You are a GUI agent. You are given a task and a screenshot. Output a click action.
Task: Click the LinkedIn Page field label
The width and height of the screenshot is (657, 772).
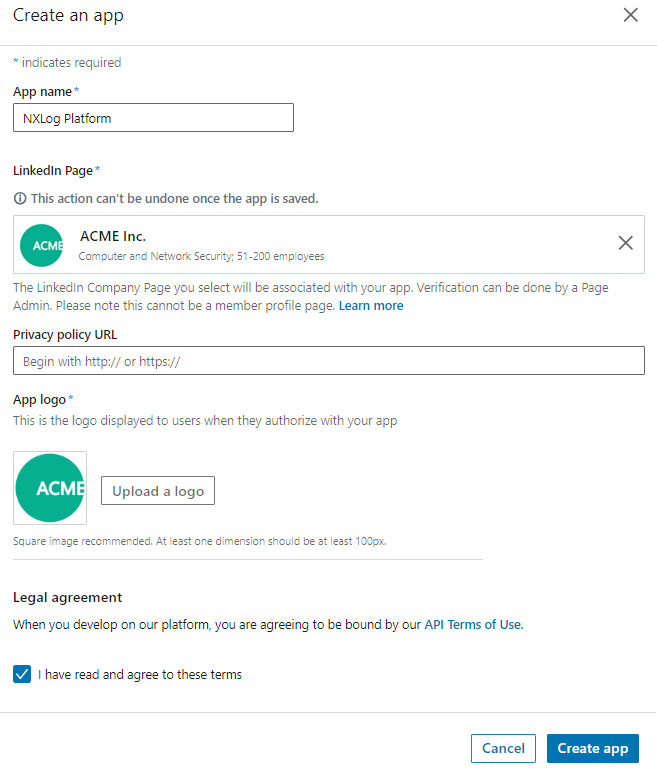click(x=52, y=170)
